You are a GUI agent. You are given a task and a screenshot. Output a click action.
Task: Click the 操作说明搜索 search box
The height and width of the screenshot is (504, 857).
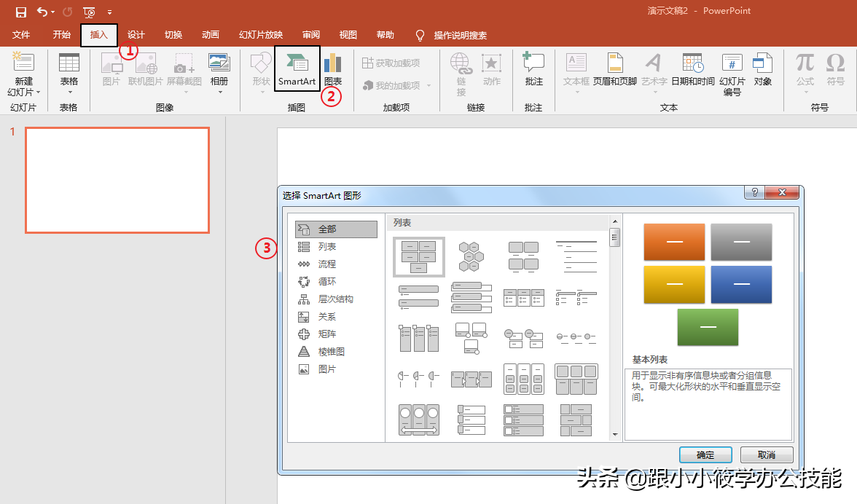click(461, 36)
